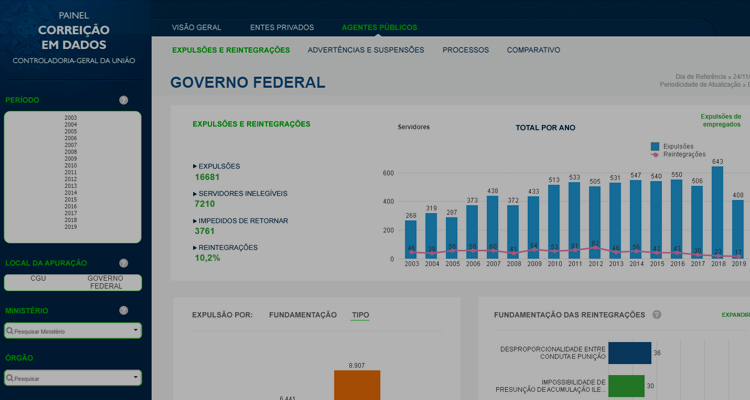Screen dimensions: 750x400
Task: Select Governo Federal apuração option
Action: [x=105, y=283]
